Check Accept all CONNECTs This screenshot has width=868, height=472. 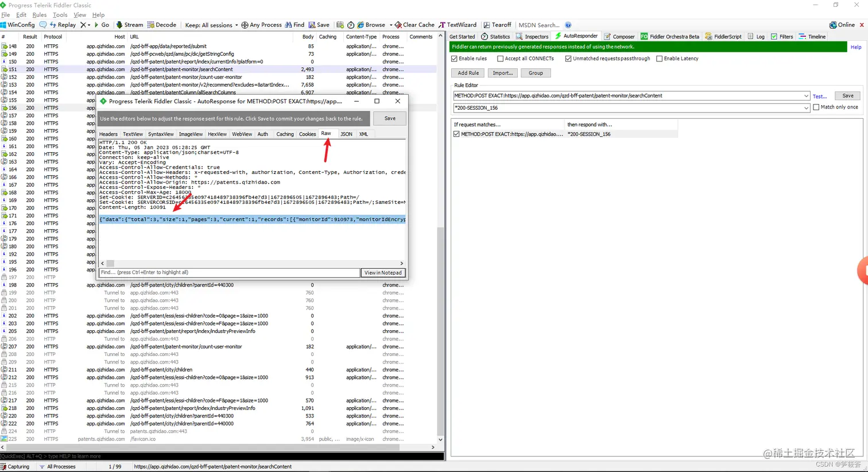[x=500, y=59]
